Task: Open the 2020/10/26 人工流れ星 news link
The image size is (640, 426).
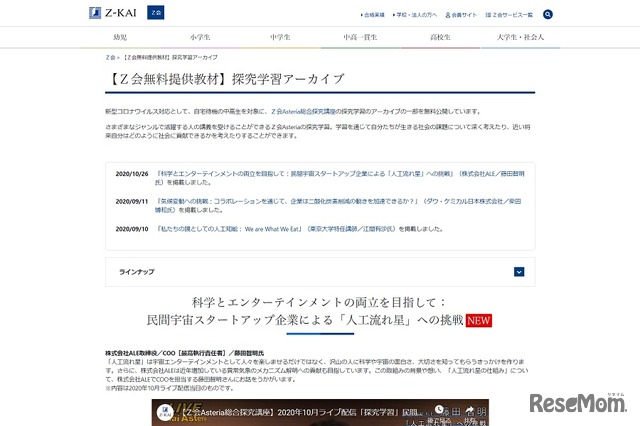Action: click(x=340, y=178)
